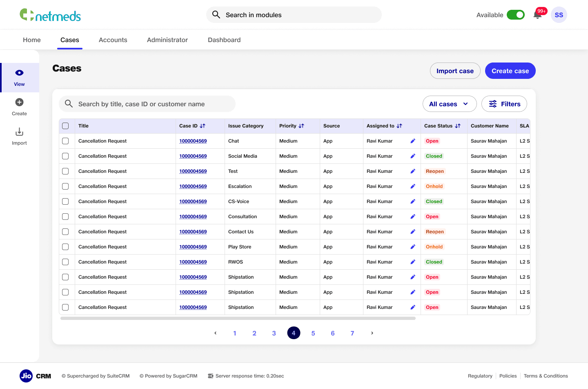Image resolution: width=588 pixels, height=389 pixels.
Task: Sort by Case ID arrows icon
Action: coord(203,126)
